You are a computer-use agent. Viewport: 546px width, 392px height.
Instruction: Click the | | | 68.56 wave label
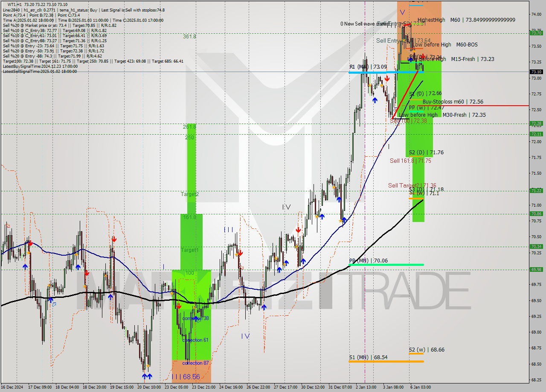[186, 377]
